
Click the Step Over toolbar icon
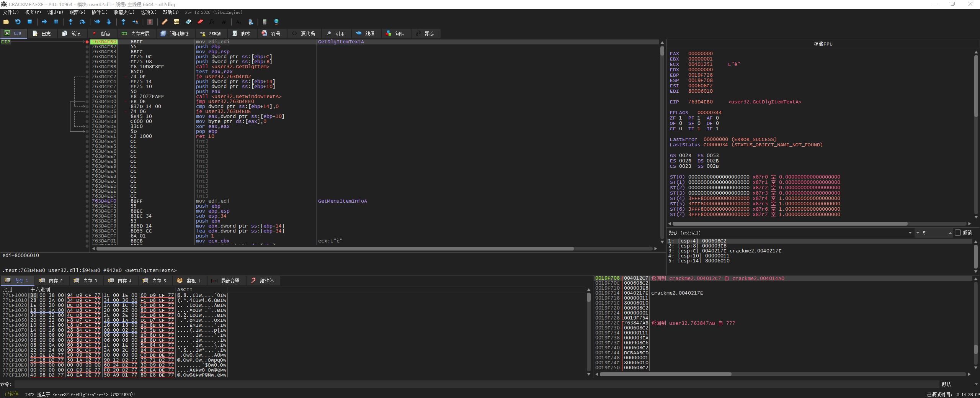(x=82, y=22)
